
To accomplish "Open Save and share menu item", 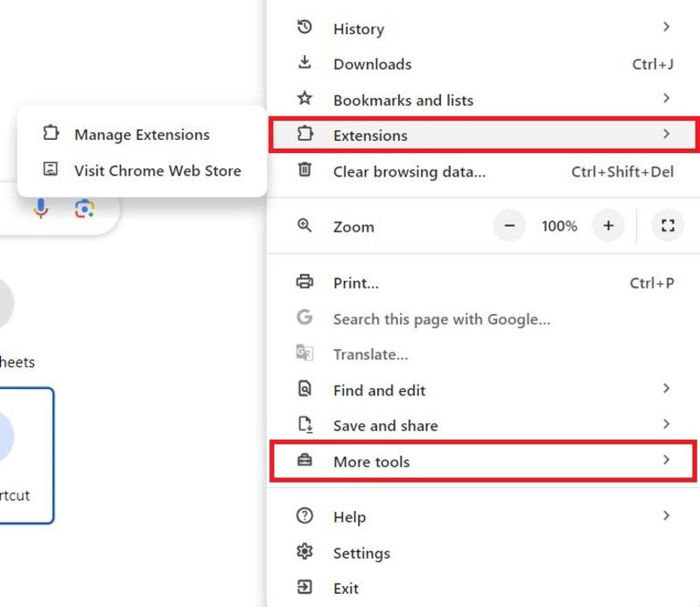I will click(x=484, y=426).
